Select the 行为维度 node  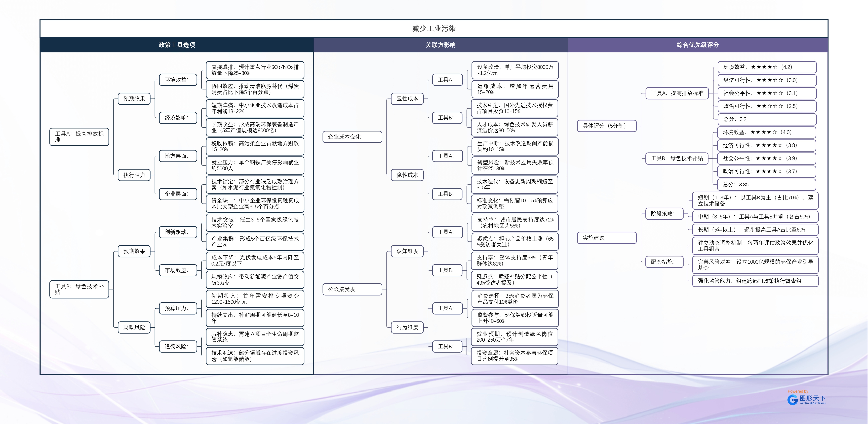[x=407, y=327]
